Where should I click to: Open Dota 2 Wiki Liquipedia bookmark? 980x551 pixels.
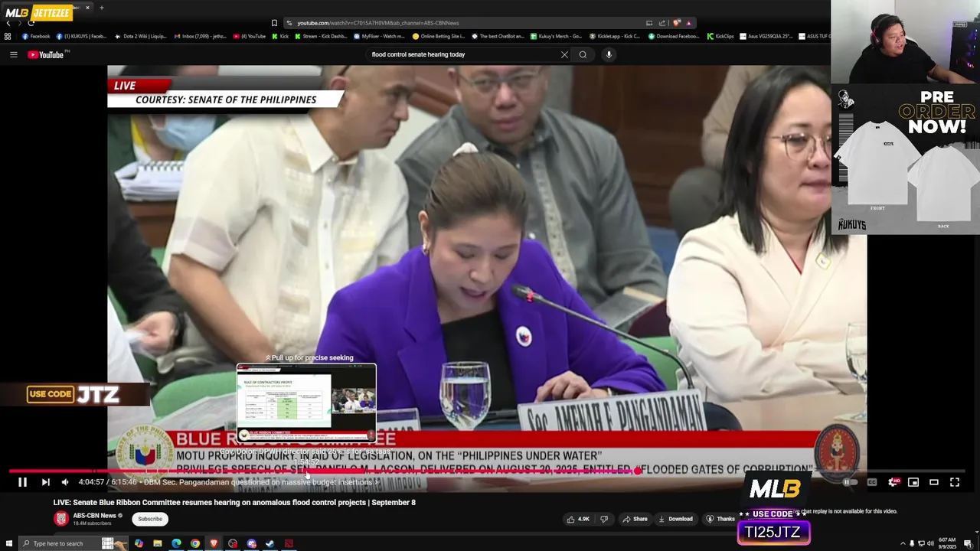tap(140, 36)
